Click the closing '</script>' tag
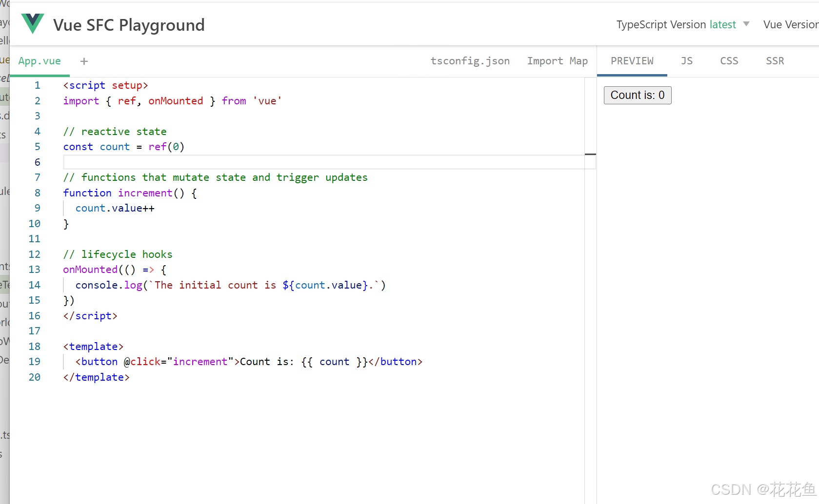The height and width of the screenshot is (504, 819). click(x=90, y=316)
